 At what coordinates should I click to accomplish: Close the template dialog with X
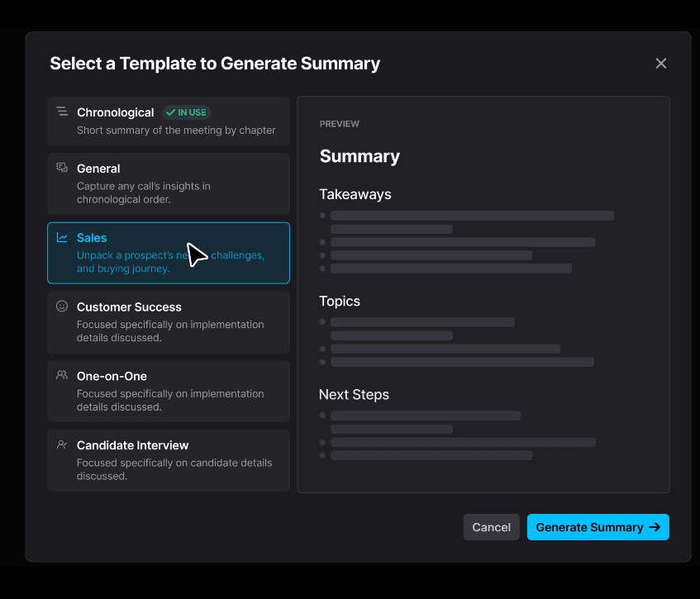(660, 64)
